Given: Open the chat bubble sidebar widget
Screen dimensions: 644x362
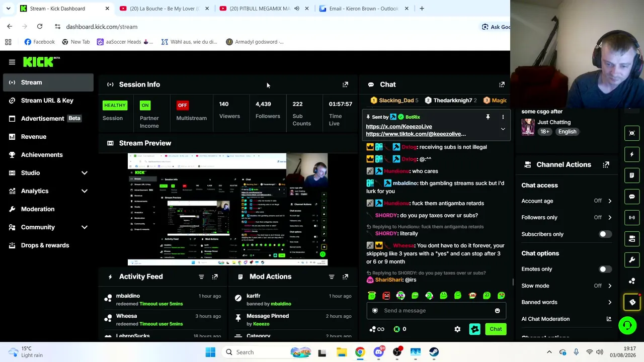Looking at the screenshot, I should coord(632,197).
